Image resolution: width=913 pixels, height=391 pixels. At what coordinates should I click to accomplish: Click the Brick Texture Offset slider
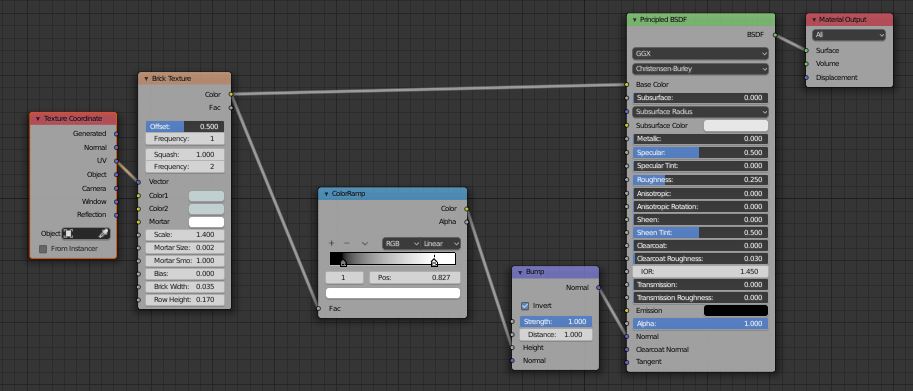[185, 127]
